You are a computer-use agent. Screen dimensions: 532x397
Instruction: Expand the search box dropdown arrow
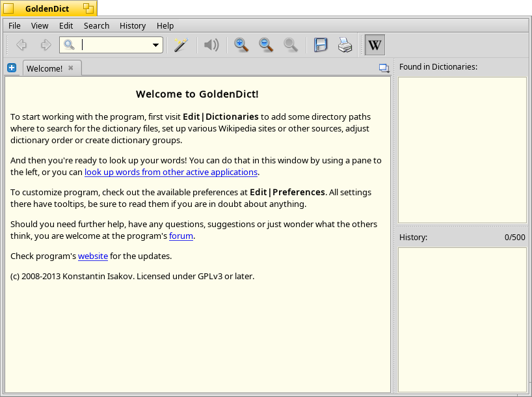point(155,45)
